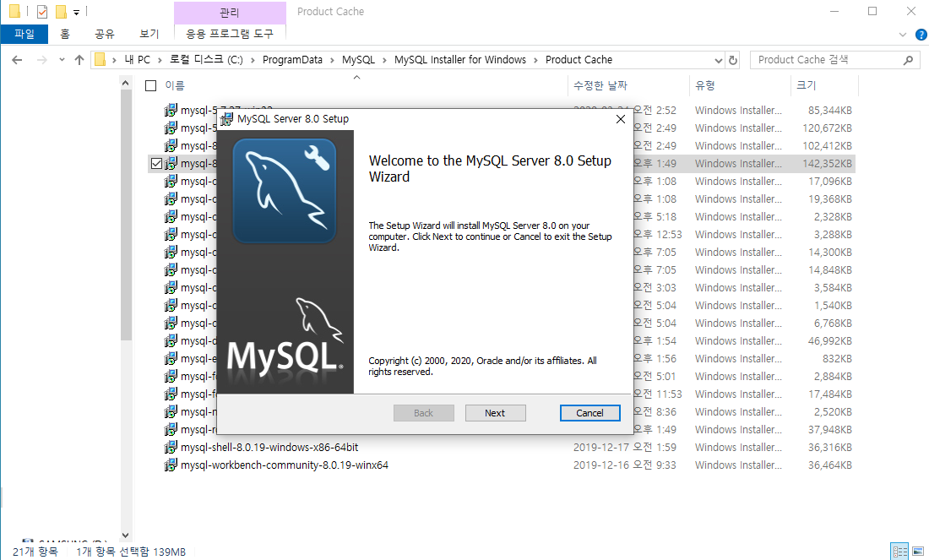
Task: Click installer icon of 142,352KB file
Action: [x=171, y=164]
